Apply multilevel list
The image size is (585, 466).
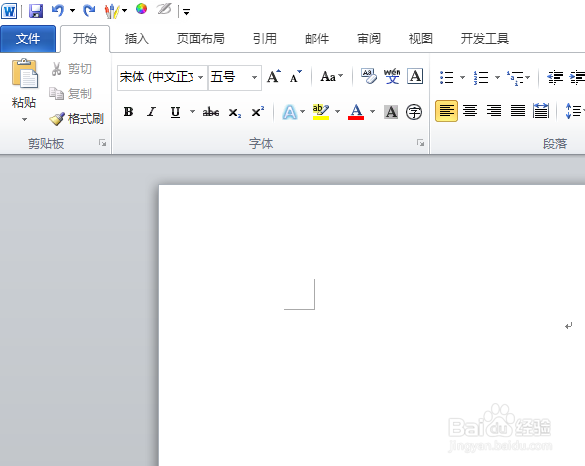(x=518, y=77)
